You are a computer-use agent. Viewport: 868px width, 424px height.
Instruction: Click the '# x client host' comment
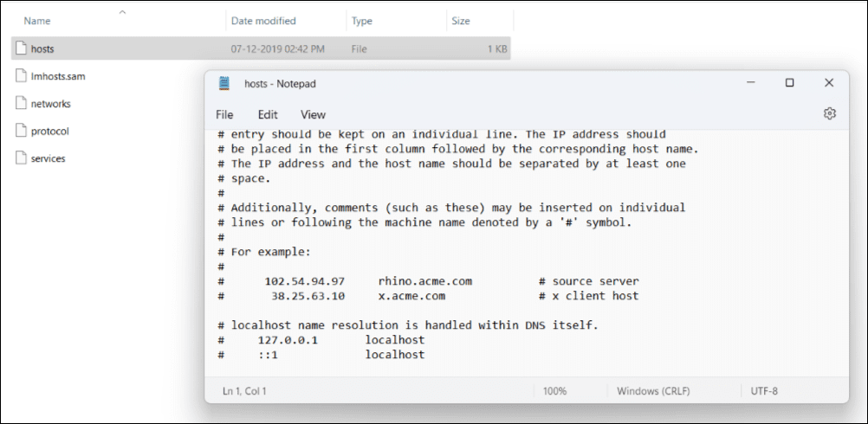pos(589,296)
